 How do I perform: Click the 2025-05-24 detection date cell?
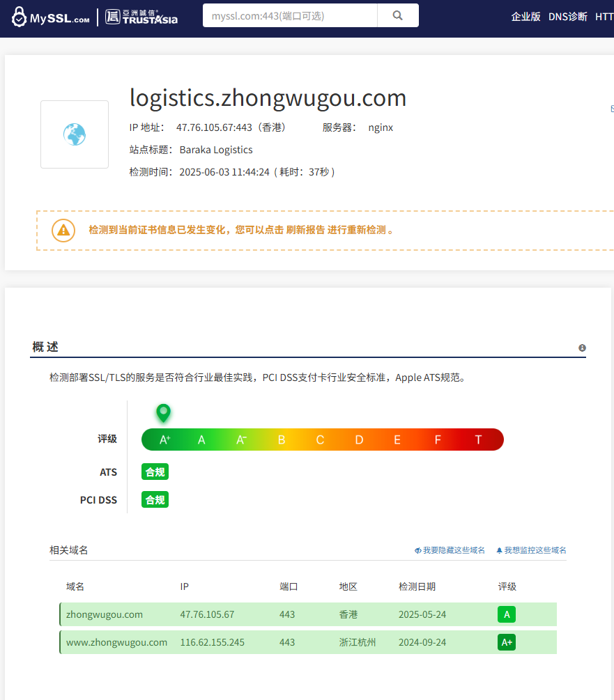pyautogui.click(x=422, y=614)
